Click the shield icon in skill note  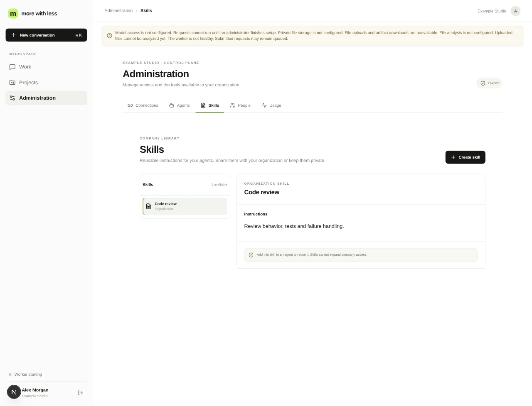click(251, 255)
